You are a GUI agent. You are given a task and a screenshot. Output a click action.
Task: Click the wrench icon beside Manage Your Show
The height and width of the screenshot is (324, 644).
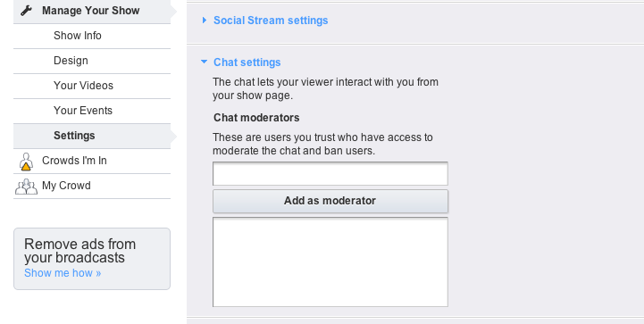click(x=26, y=11)
